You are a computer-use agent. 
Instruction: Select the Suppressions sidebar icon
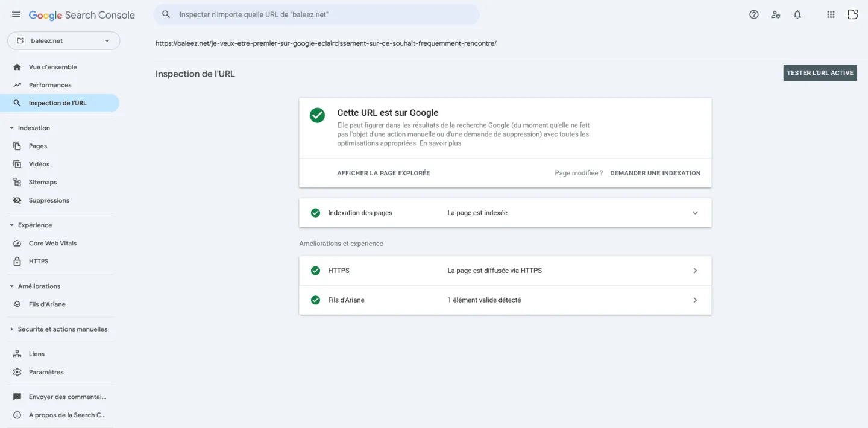click(x=17, y=200)
